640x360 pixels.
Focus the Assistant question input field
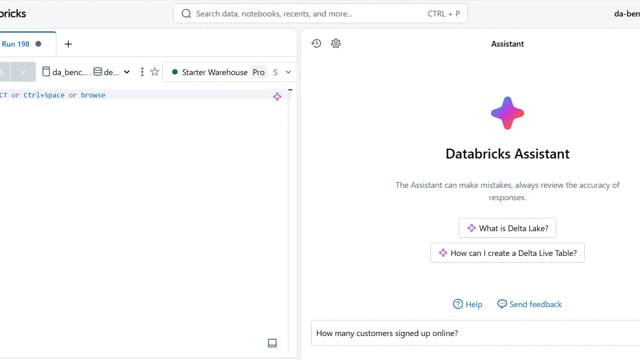[x=476, y=333]
